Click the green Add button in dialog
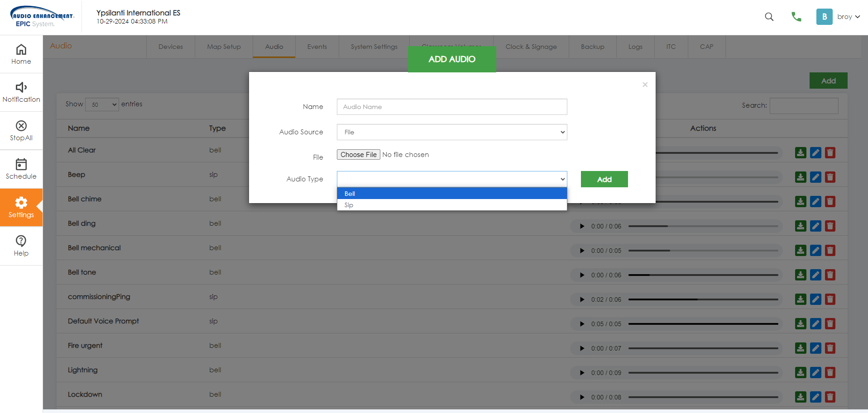This screenshot has width=868, height=413. [x=604, y=179]
